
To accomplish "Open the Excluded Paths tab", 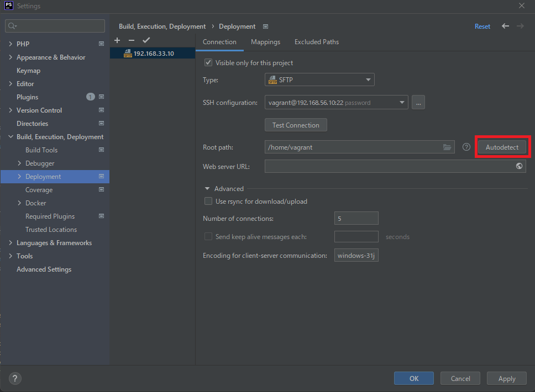I will tap(317, 42).
